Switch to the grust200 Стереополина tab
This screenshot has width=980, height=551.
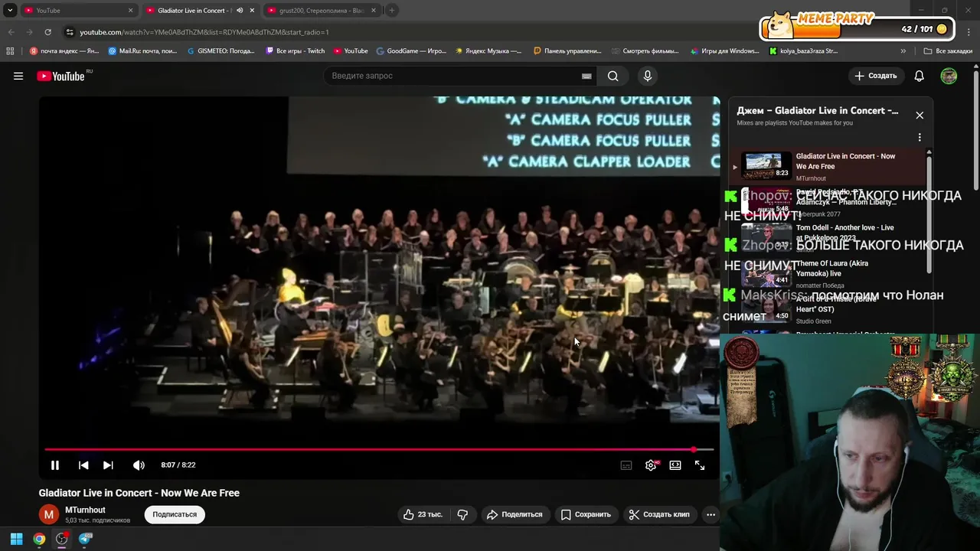click(320, 11)
